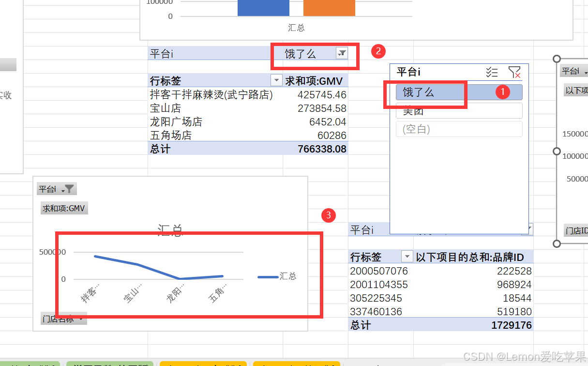Open the 行标签 dropdown in GMV pivot table
The height and width of the screenshot is (366, 588).
point(276,80)
